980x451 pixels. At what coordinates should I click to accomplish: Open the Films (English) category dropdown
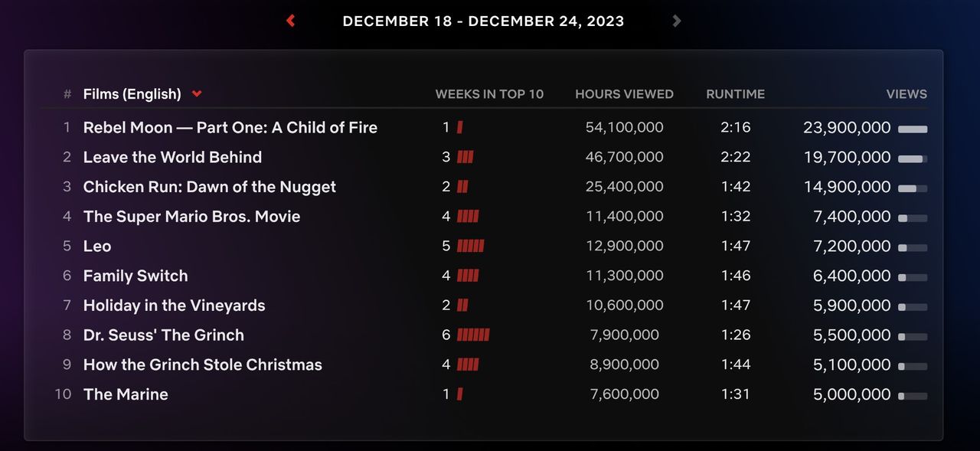coord(132,94)
